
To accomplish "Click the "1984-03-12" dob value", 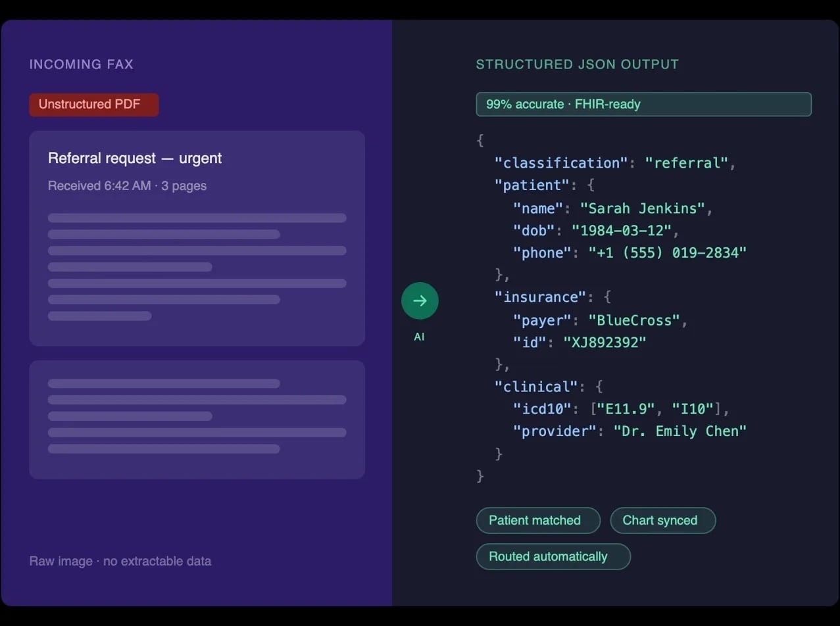I will (622, 231).
